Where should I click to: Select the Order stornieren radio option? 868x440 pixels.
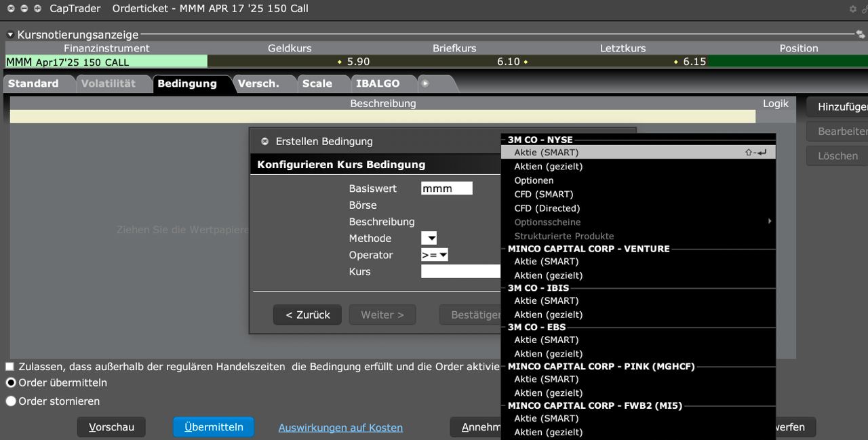click(11, 401)
